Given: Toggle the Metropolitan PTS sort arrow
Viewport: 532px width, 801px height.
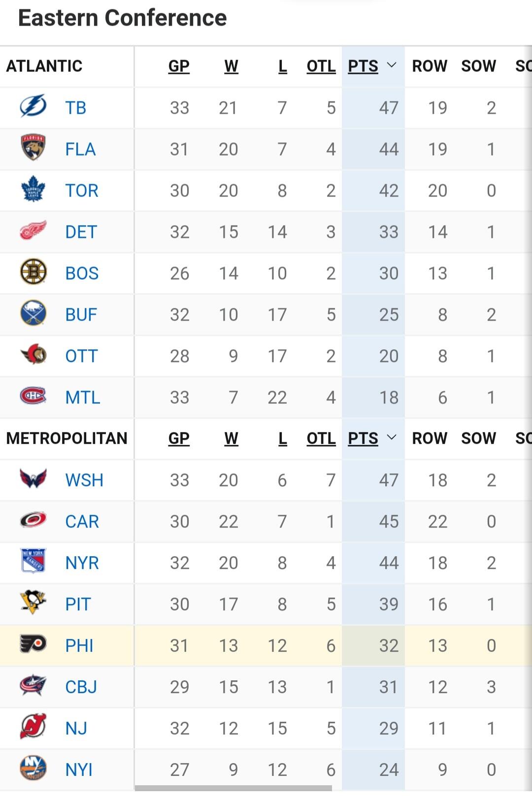Looking at the screenshot, I should 392,437.
